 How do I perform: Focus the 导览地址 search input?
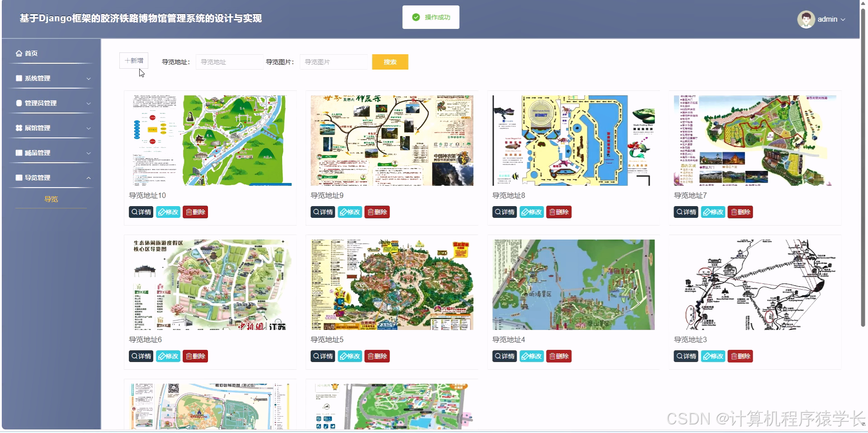point(229,62)
